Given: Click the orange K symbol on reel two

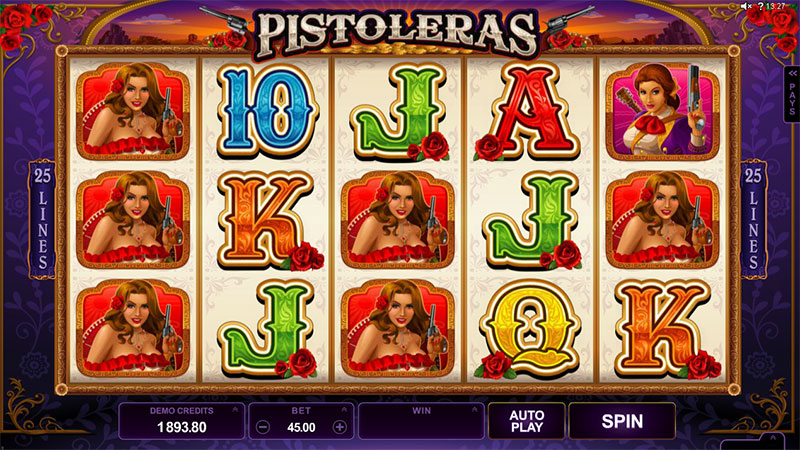Looking at the screenshot, I should click(x=269, y=220).
